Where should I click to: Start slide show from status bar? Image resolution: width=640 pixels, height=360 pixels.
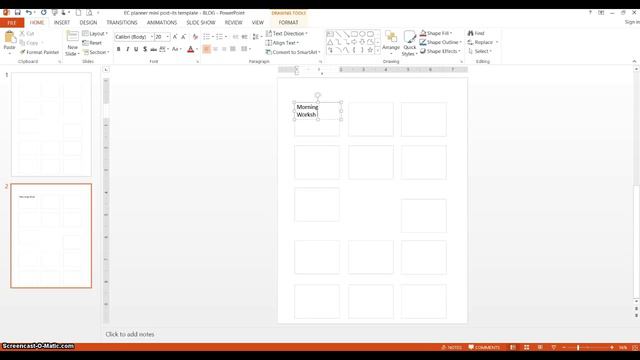click(553, 347)
